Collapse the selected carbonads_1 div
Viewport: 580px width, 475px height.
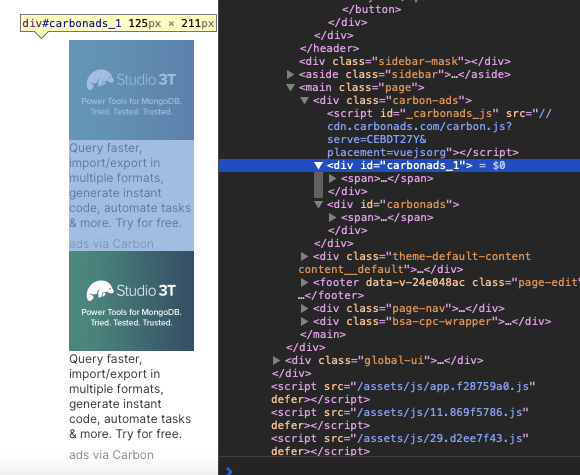tap(318, 165)
